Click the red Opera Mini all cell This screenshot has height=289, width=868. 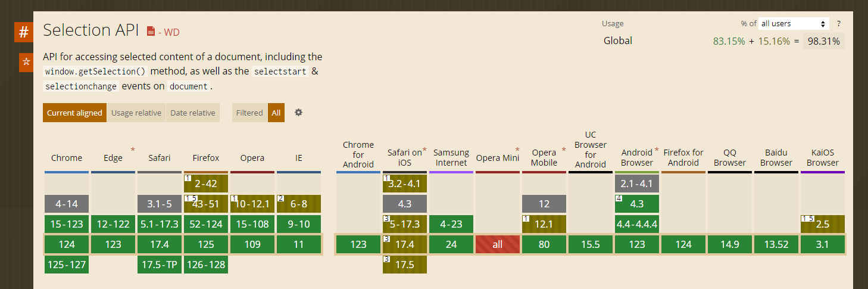(498, 244)
